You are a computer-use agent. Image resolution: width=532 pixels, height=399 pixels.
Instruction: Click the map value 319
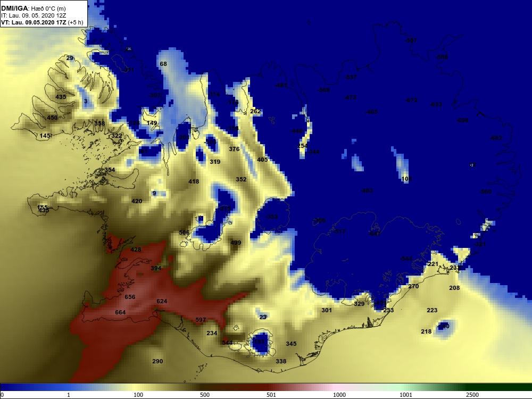coord(215,162)
